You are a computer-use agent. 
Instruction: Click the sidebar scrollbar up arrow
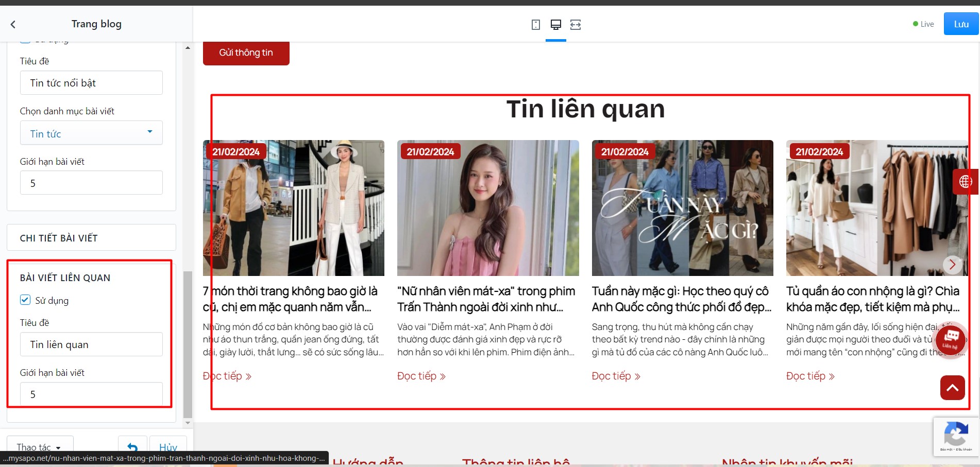[x=188, y=48]
